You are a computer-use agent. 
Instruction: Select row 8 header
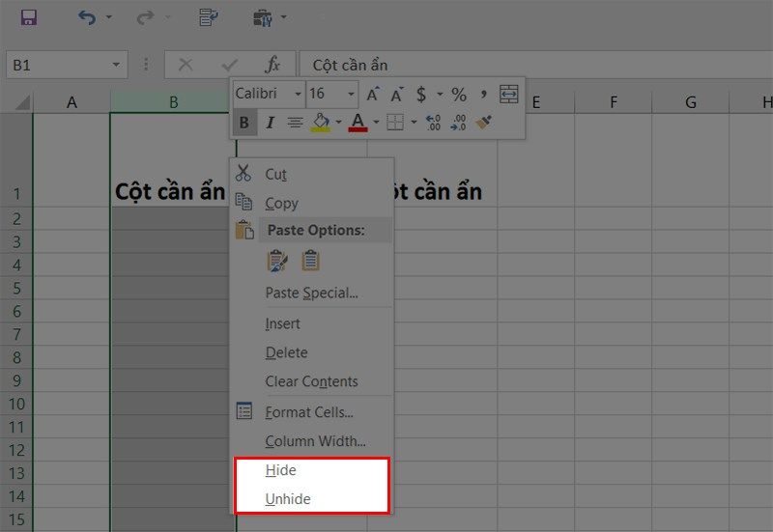16,357
